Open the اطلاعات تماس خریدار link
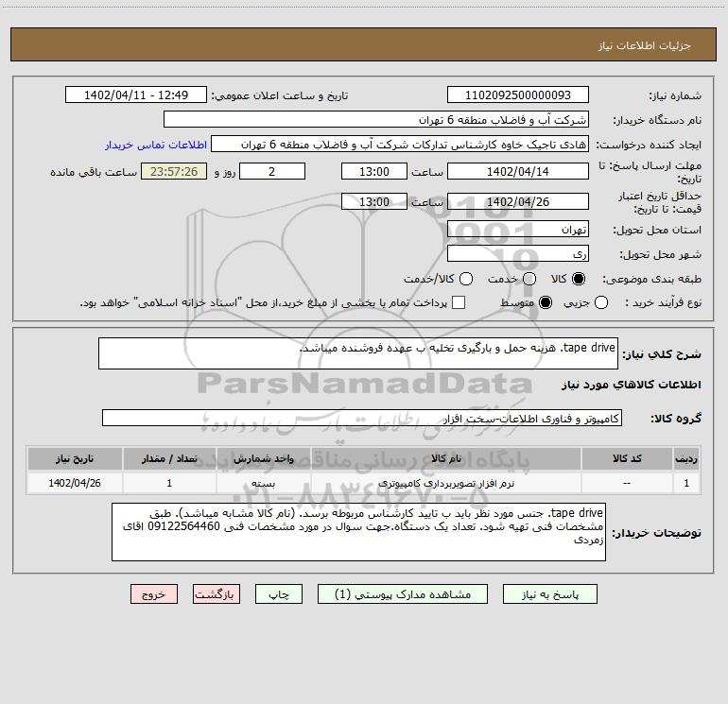This screenshot has height=704, width=728. 156,145
